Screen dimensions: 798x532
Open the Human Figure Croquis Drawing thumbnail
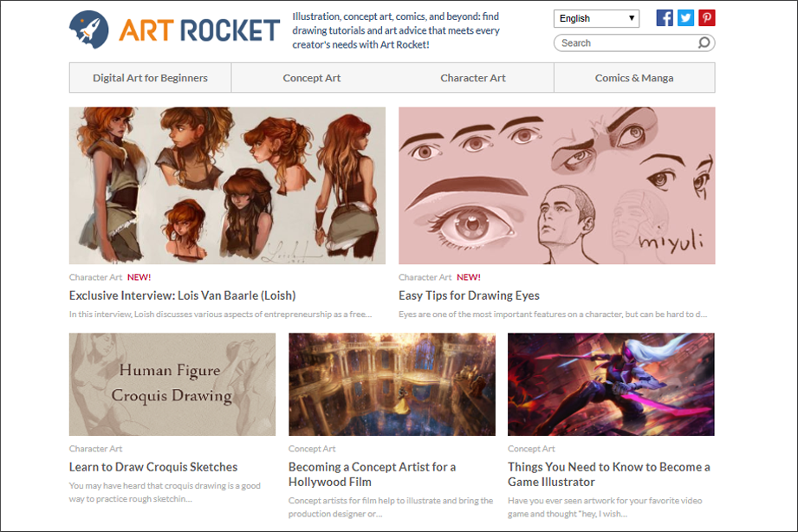click(x=172, y=385)
